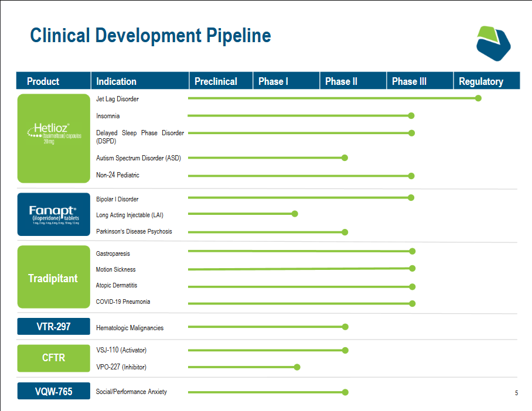Click the slide page number 5
The height and width of the screenshot is (411, 532).
pos(516,393)
